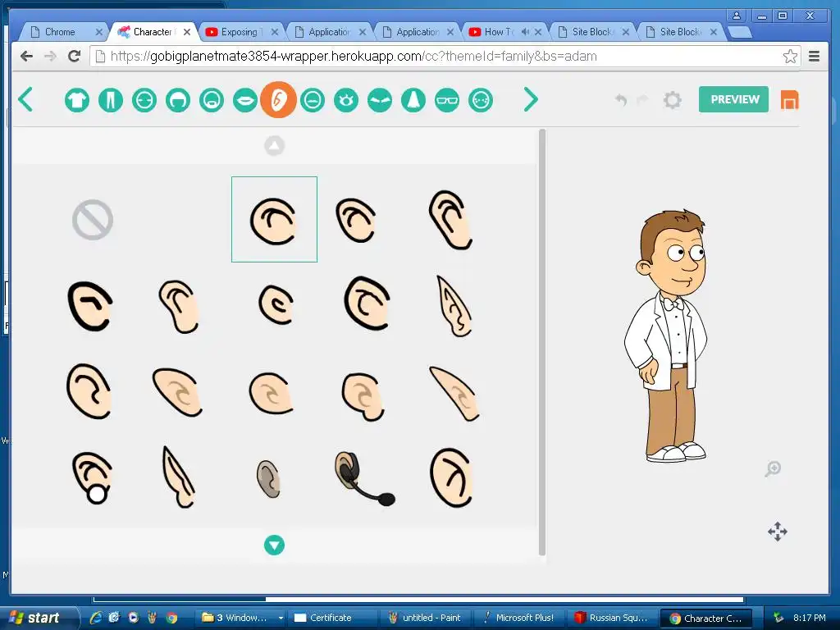Go to previous category set arrow
Image resolution: width=840 pixels, height=630 pixels.
(x=25, y=99)
